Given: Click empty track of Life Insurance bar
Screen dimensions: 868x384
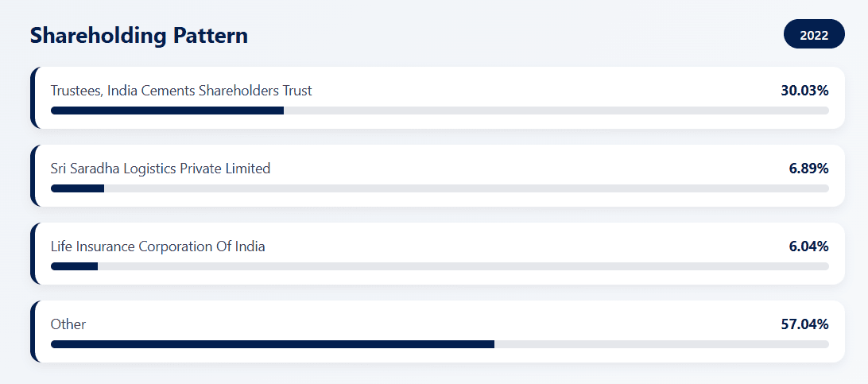Looking at the screenshot, I should [x=463, y=266].
